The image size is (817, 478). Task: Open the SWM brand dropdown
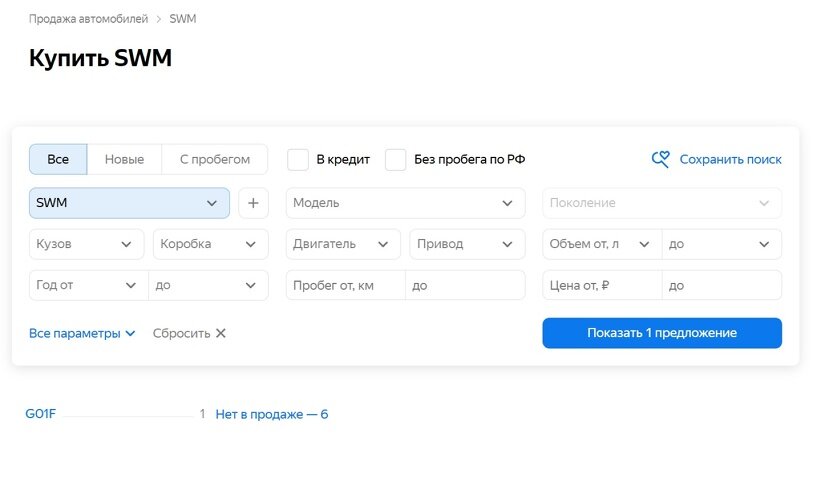[x=129, y=203]
